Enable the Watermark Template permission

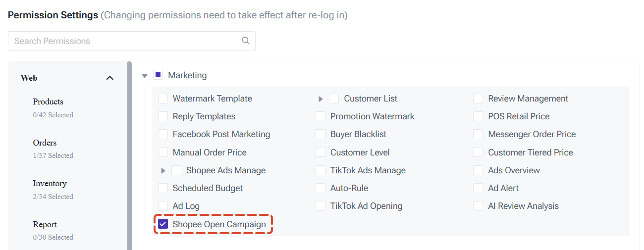click(163, 99)
